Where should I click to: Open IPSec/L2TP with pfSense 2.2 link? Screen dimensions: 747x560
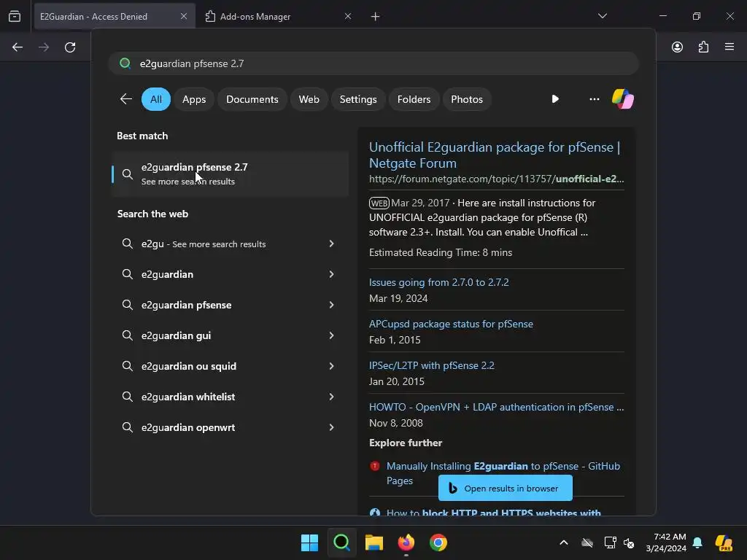432,365
